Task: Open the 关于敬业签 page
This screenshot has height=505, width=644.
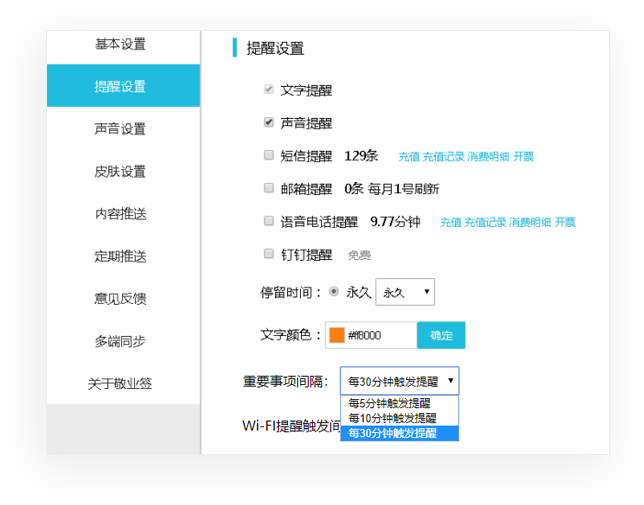Action: (120, 383)
